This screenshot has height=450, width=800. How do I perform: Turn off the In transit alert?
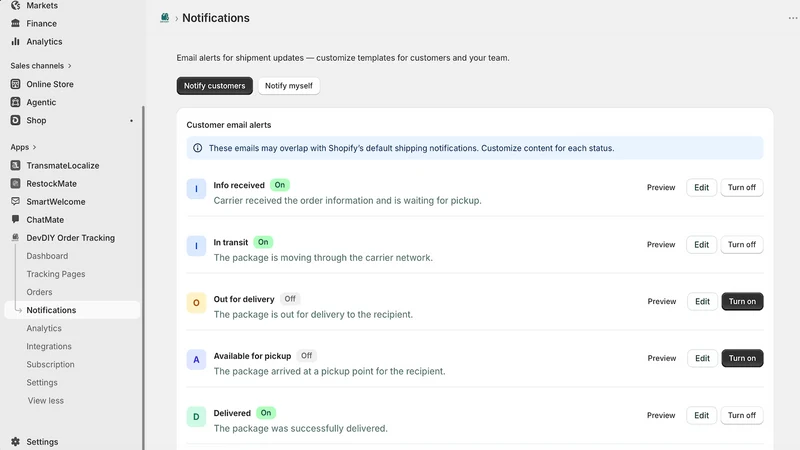[x=741, y=244]
